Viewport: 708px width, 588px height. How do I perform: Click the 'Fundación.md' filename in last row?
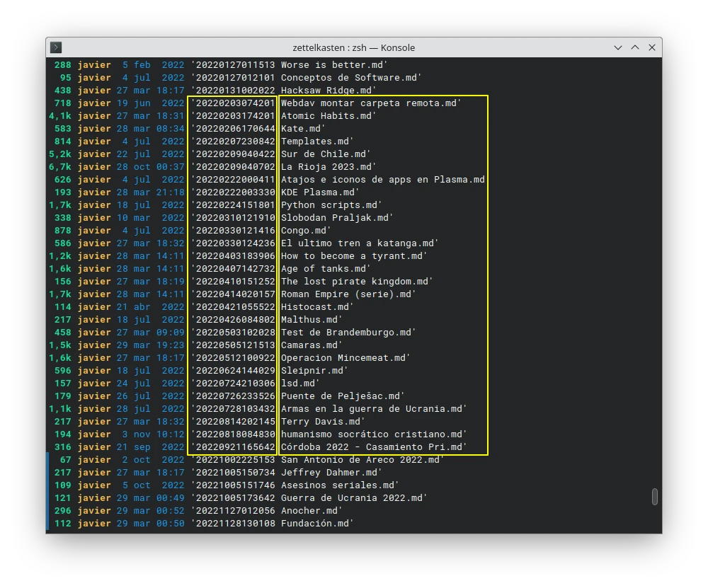317,524
